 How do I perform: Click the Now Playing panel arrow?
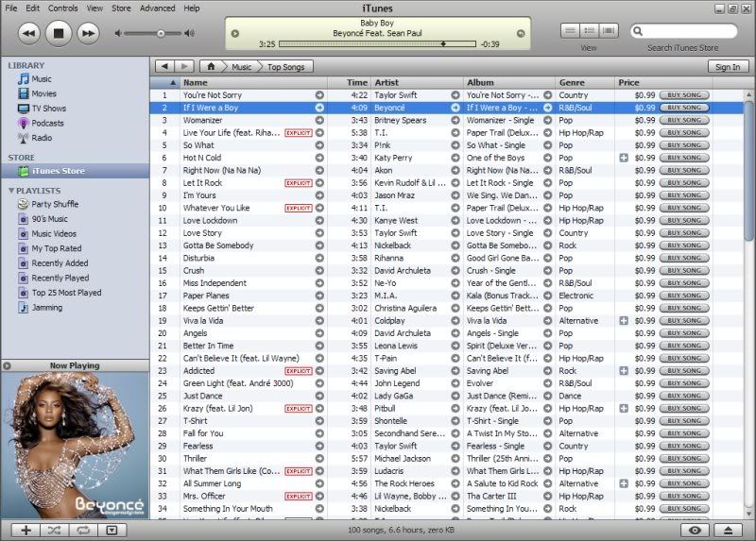[x=8, y=365]
